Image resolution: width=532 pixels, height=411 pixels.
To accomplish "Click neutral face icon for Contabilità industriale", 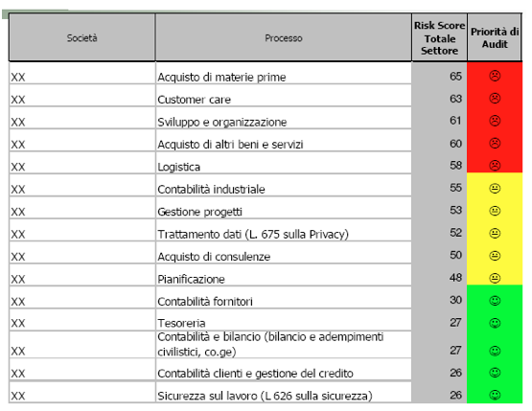I will pyautogui.click(x=495, y=188).
